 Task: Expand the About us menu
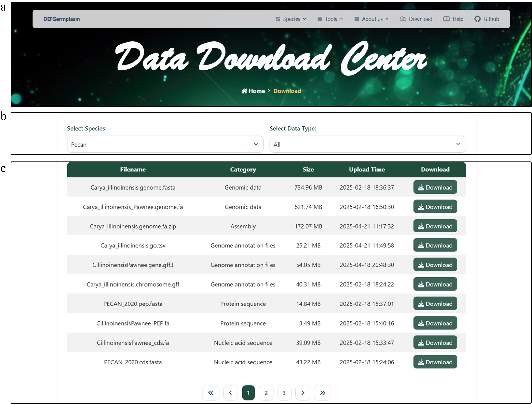pos(371,19)
